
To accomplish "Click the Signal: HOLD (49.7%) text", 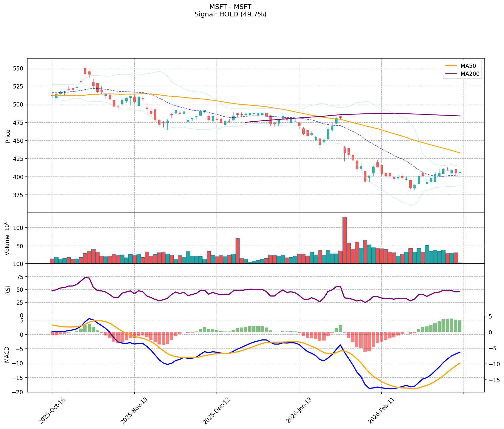I will point(230,14).
